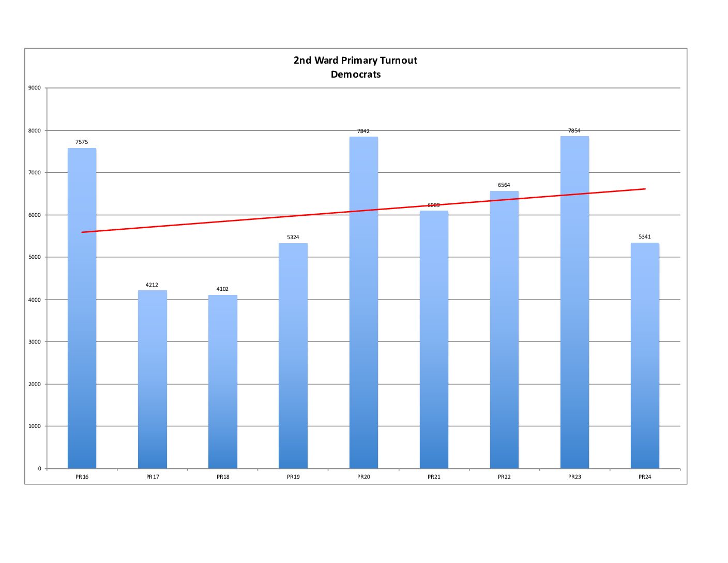Image resolution: width=728 pixels, height=563 pixels.
Task: Select the PR24 horizontal axis label
Action: click(x=645, y=477)
